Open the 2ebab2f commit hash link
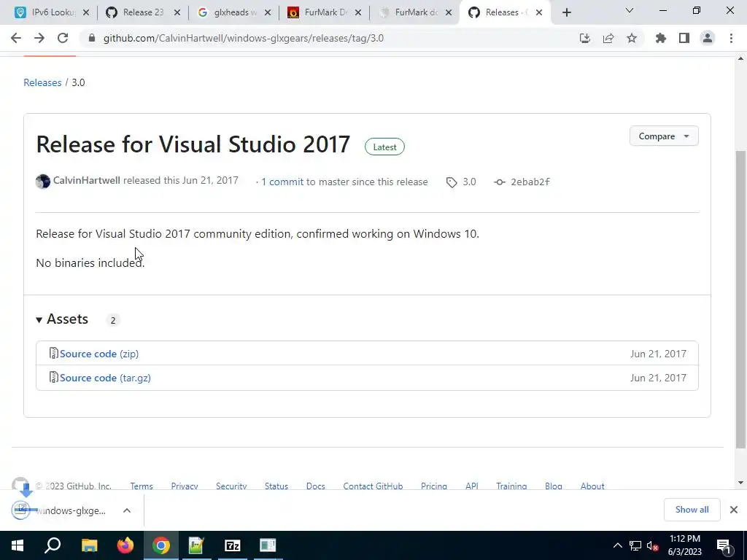The width and height of the screenshot is (747, 560). coord(530,182)
